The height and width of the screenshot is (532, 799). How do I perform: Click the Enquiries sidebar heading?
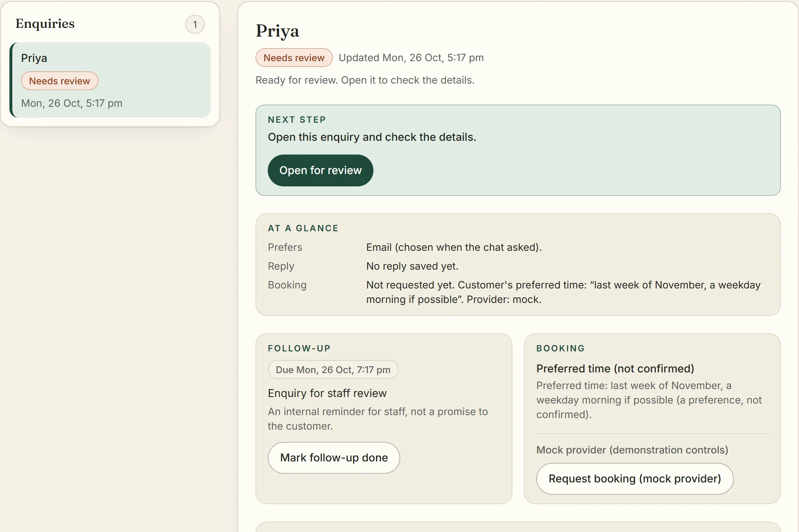[45, 24]
